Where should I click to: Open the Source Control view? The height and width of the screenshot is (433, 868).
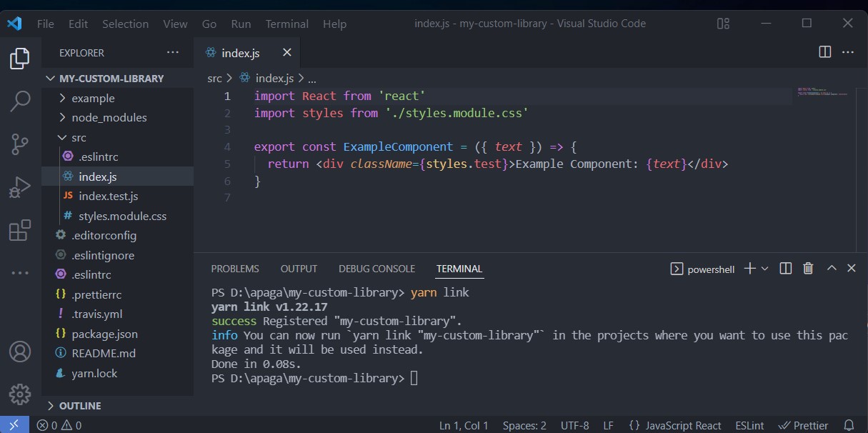[x=20, y=144]
